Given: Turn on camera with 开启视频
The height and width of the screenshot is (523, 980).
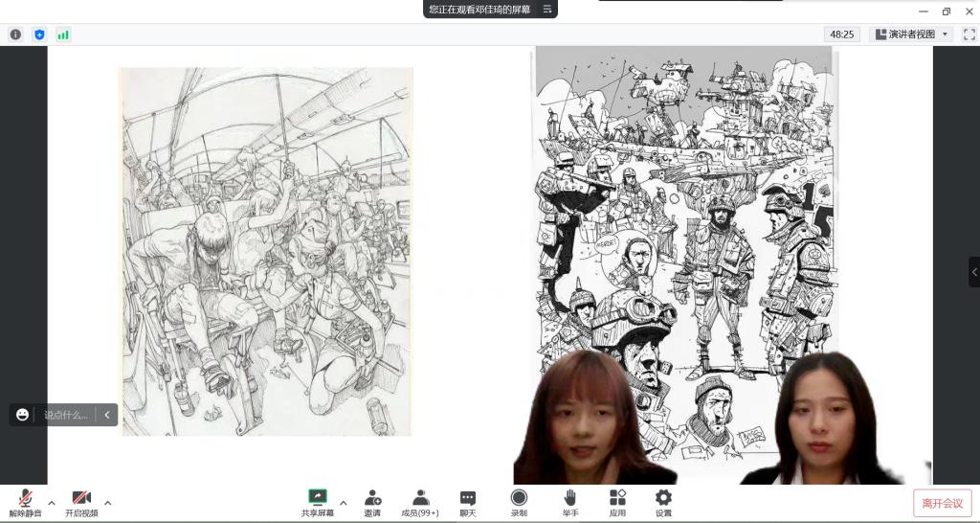Looking at the screenshot, I should 81,503.
